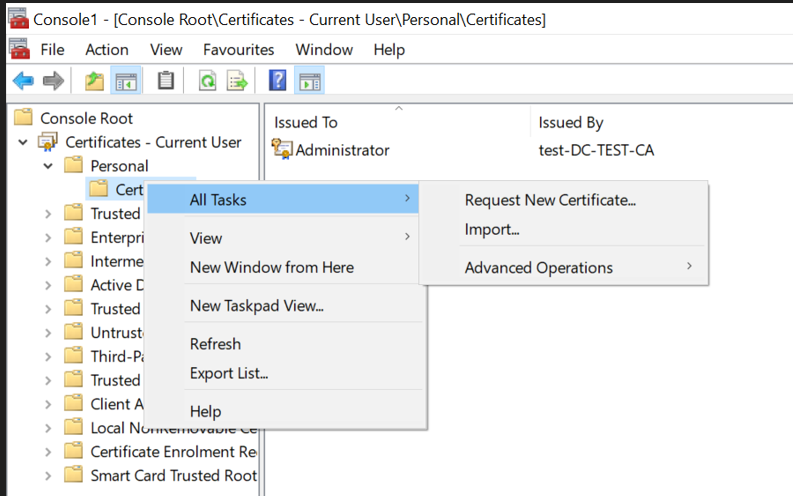Click the Refresh toolbar icon
The width and height of the screenshot is (793, 496).
click(207, 81)
